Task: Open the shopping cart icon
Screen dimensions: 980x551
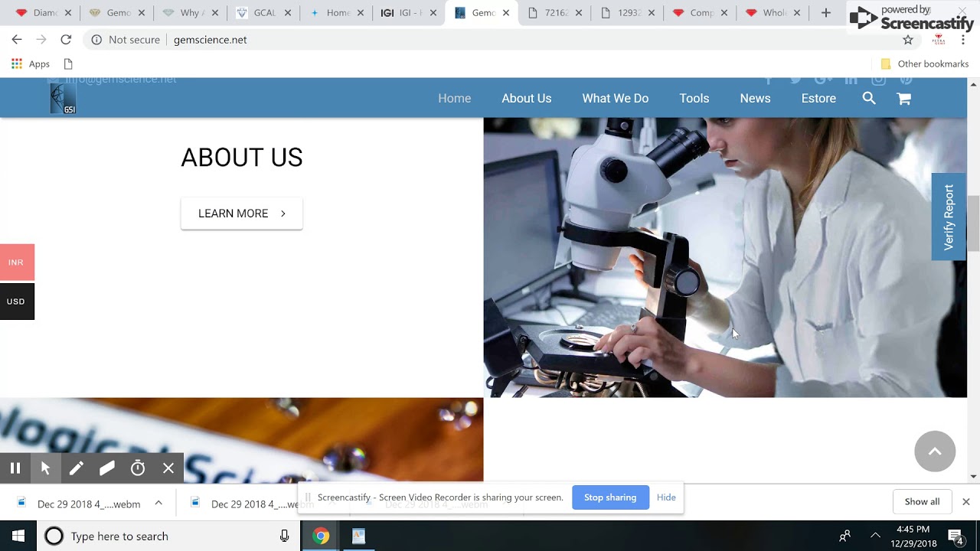Action: point(904,99)
